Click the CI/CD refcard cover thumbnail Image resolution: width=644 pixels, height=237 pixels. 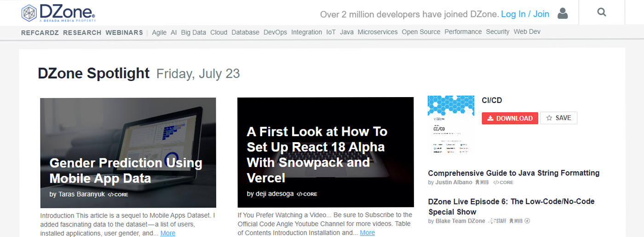(450, 125)
